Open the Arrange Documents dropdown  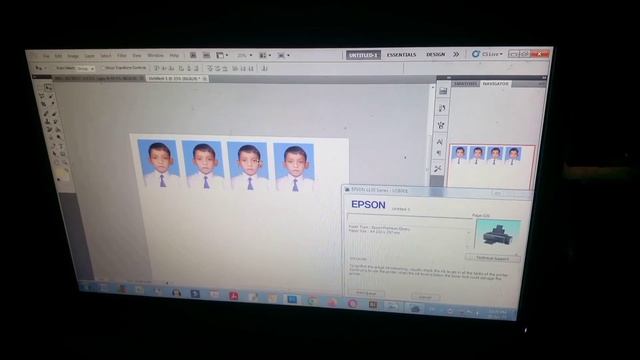point(264,55)
